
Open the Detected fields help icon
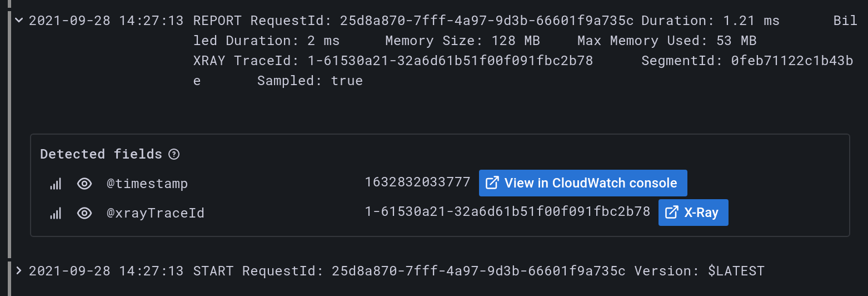pos(174,154)
